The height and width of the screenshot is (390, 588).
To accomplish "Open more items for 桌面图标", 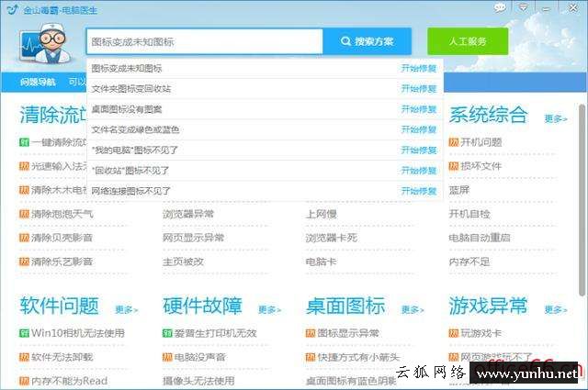I will 413,310.
